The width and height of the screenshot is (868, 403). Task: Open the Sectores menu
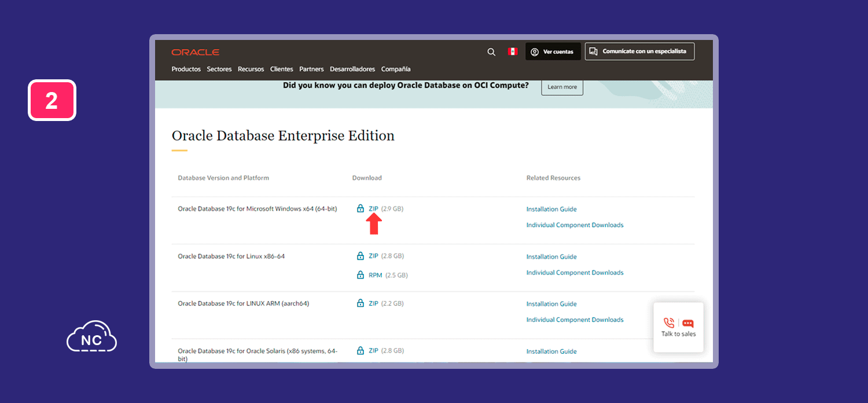pyautogui.click(x=219, y=69)
